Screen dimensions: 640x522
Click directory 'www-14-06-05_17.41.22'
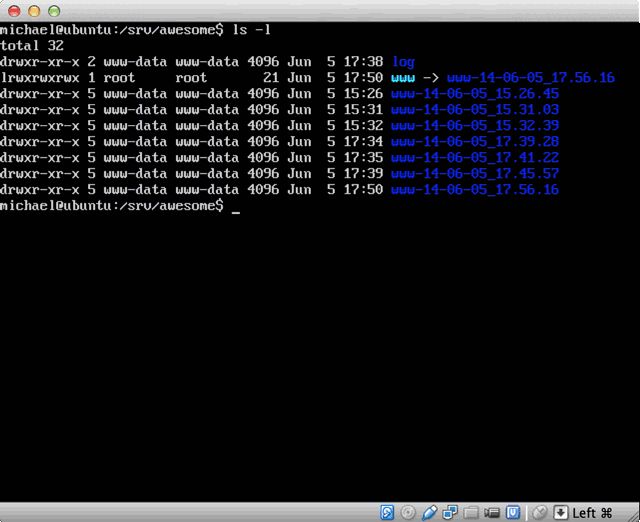tap(475, 158)
